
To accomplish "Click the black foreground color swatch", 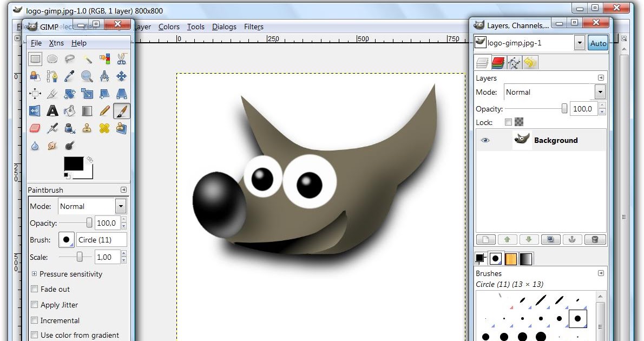I will (x=74, y=163).
